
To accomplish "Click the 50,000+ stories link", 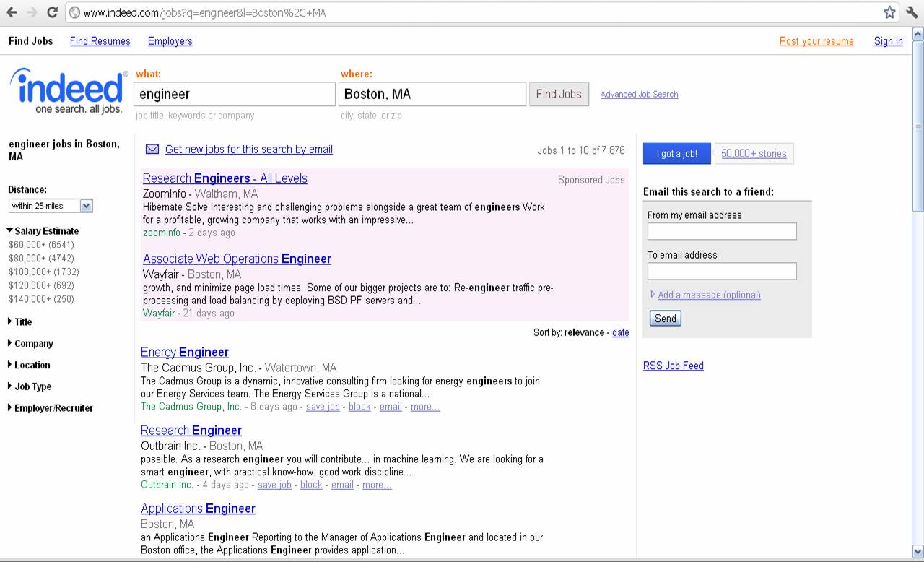I will [754, 154].
